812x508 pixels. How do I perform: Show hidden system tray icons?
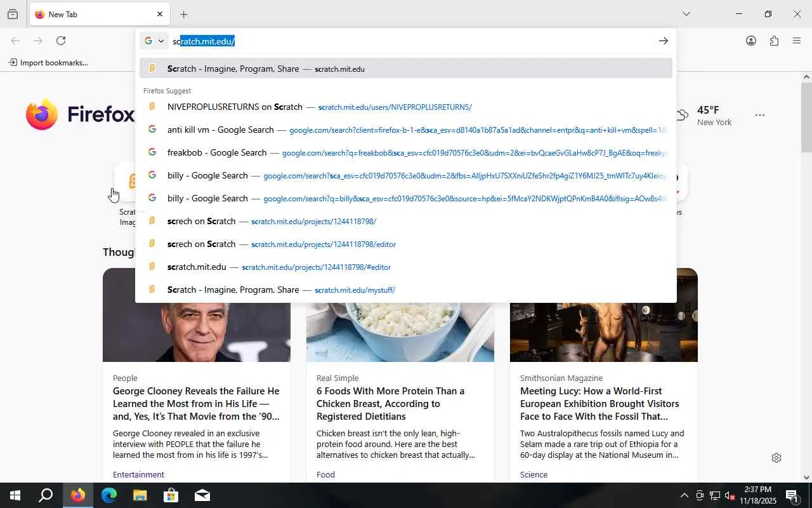pos(684,495)
